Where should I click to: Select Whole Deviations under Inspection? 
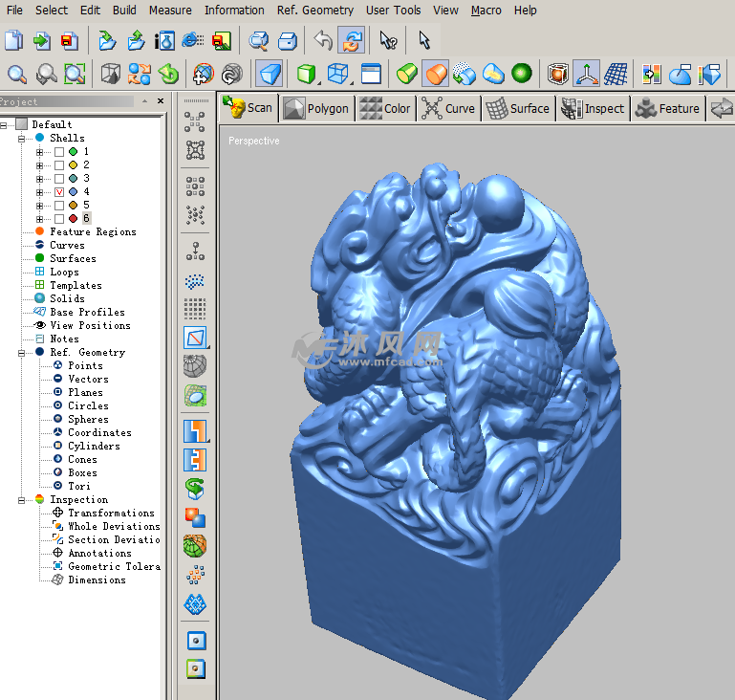[113, 527]
